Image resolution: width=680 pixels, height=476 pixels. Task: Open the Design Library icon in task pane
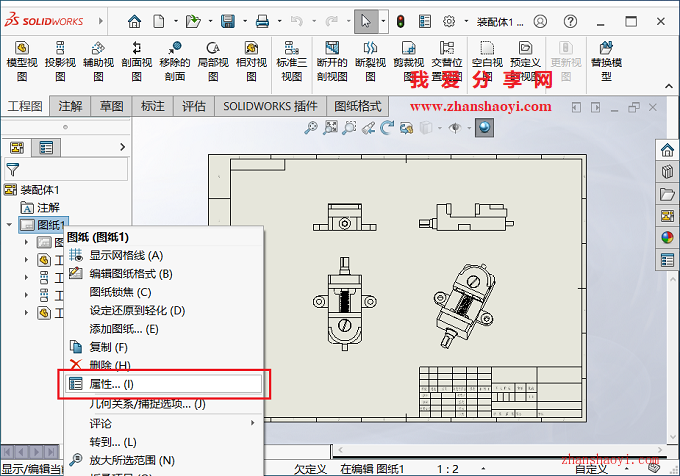(667, 172)
